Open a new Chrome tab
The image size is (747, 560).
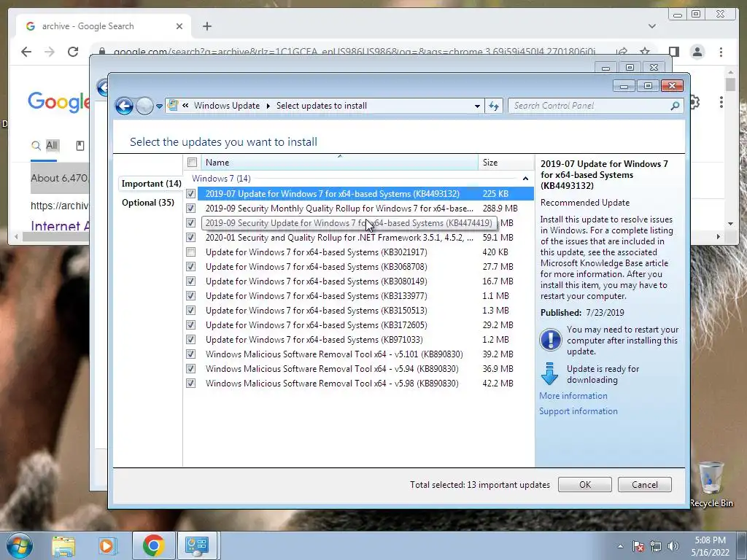(x=206, y=26)
